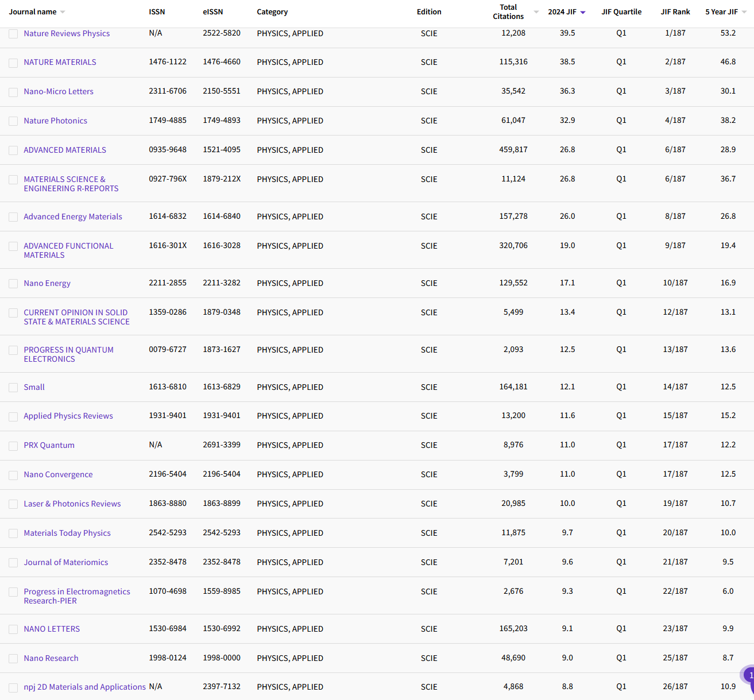Open Journal of Materiomics link

(65, 562)
